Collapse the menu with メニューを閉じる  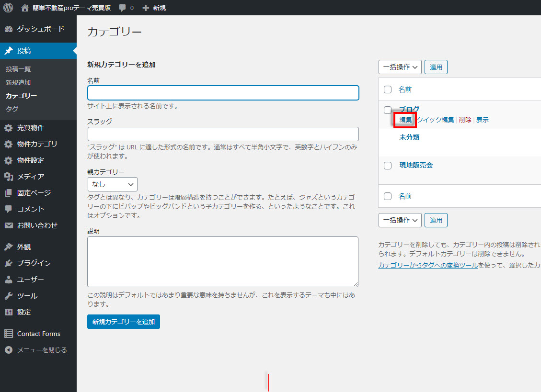point(42,350)
